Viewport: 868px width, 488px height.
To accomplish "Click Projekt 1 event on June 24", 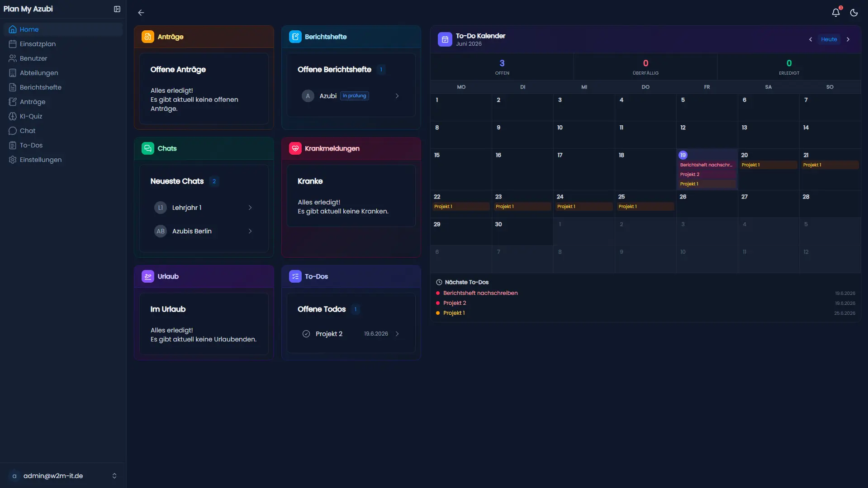I will pyautogui.click(x=584, y=207).
